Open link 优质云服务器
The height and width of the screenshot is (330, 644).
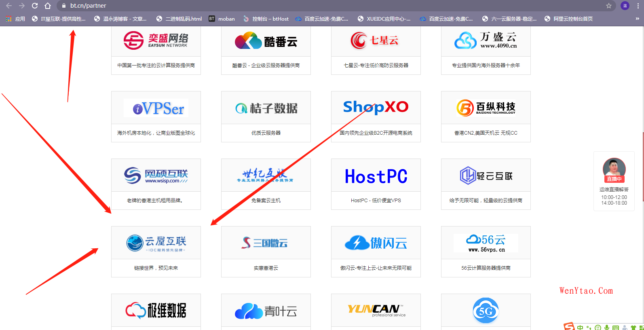pyautogui.click(x=266, y=133)
